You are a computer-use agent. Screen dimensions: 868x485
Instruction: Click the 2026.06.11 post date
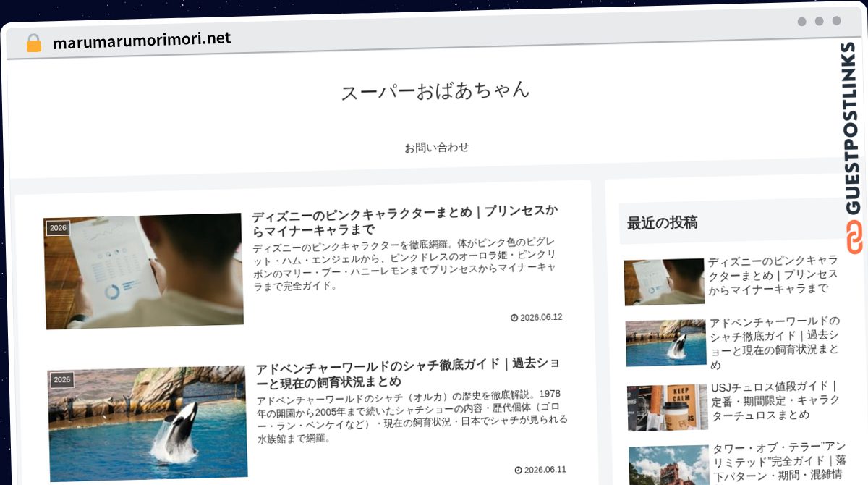(545, 470)
